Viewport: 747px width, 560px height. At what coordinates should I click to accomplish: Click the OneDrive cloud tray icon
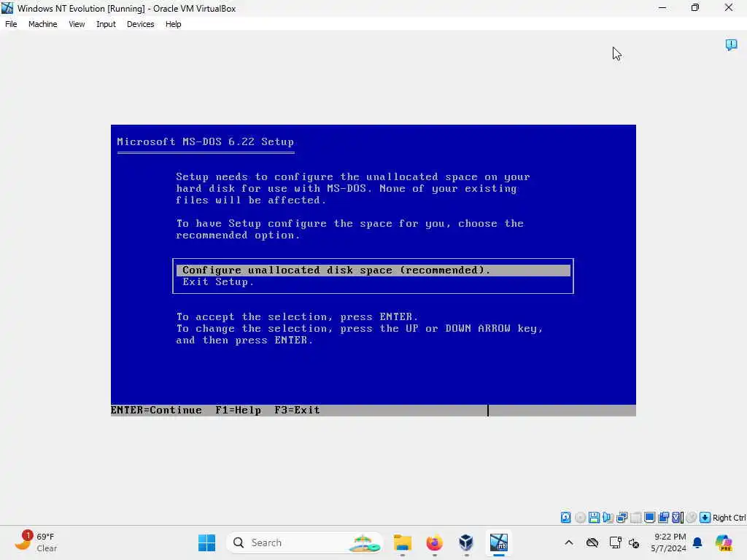592,542
